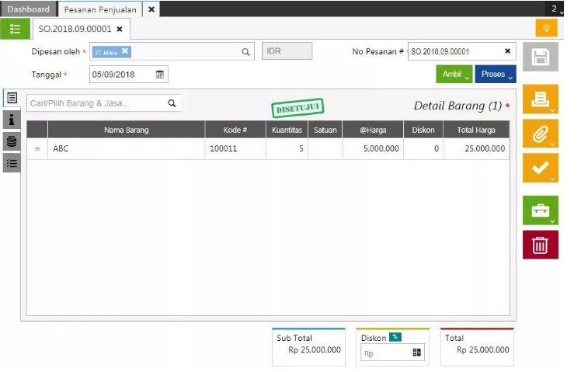Click the gray Save floppy disk icon

540,57
